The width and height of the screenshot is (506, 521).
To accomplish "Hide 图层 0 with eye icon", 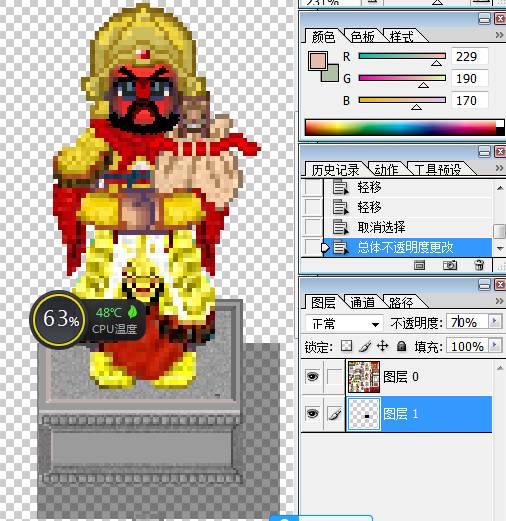I will pos(312,377).
